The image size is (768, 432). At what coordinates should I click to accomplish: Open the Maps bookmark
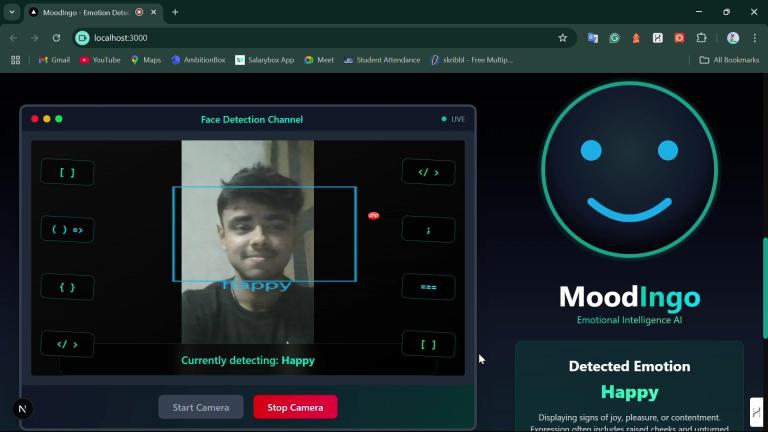(x=146, y=60)
